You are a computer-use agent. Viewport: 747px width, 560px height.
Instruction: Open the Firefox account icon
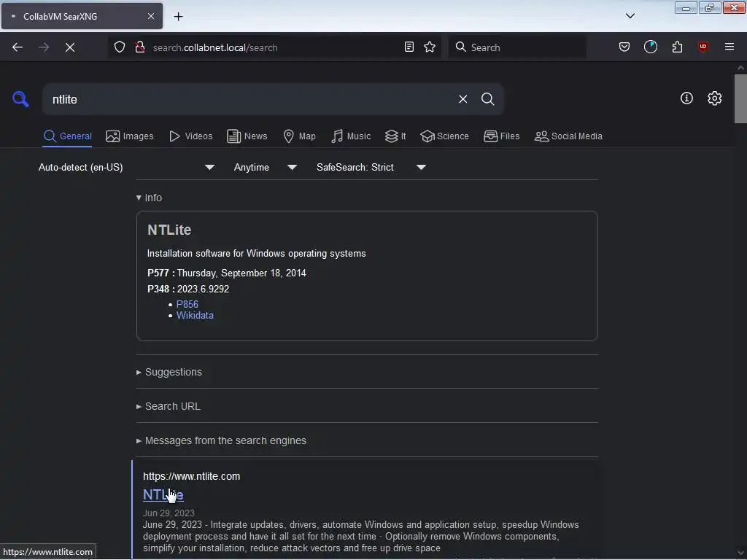coord(650,47)
